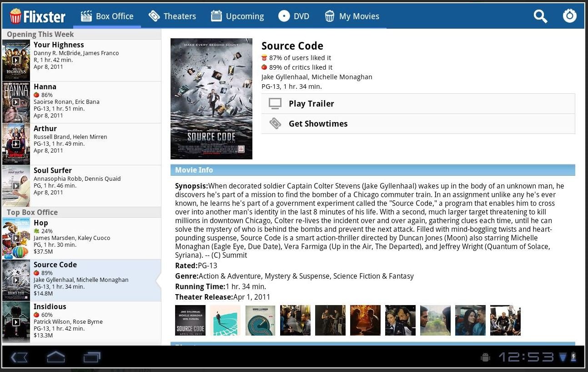The image size is (588, 372).
Task: Click the cast line Danny R. McBride, James Franco
Action: click(x=76, y=53)
